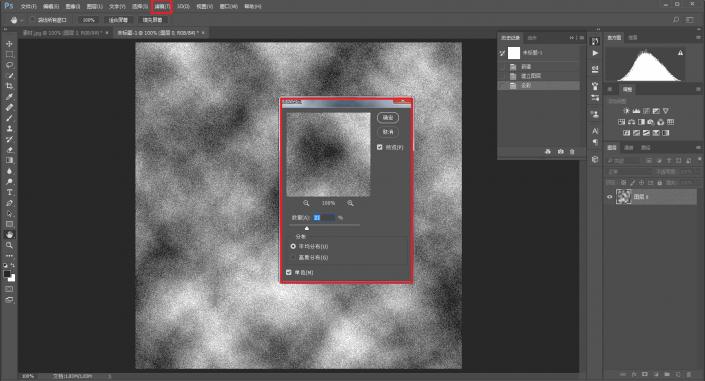Select the Zoom tool in toolbar
This screenshot has height=381, width=705.
coord(9,245)
